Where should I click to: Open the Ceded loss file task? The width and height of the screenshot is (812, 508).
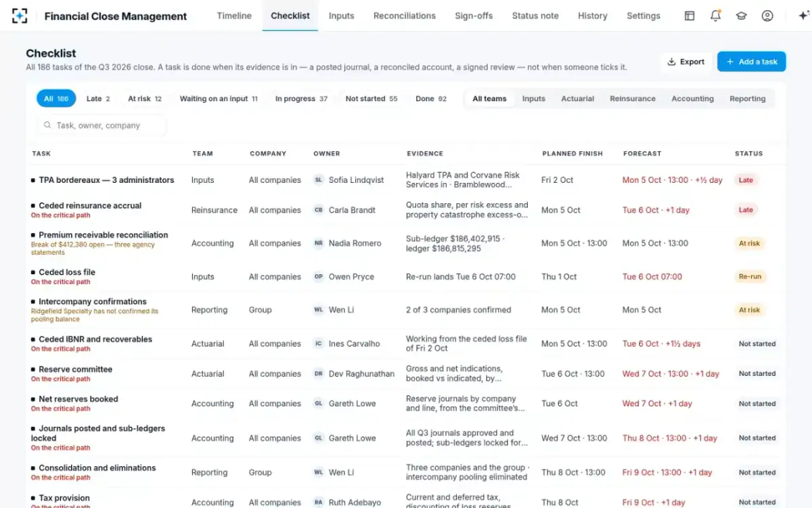tap(67, 272)
